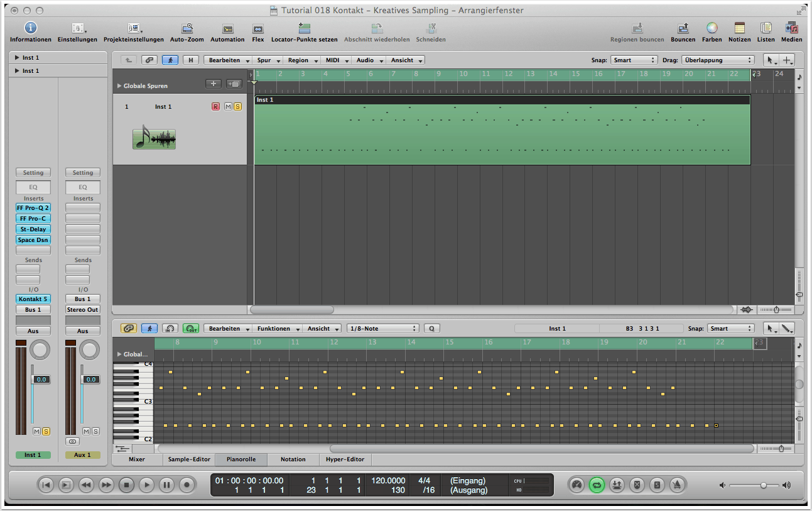The width and height of the screenshot is (812, 511).
Task: Click the master volume slider
Action: tap(763, 485)
